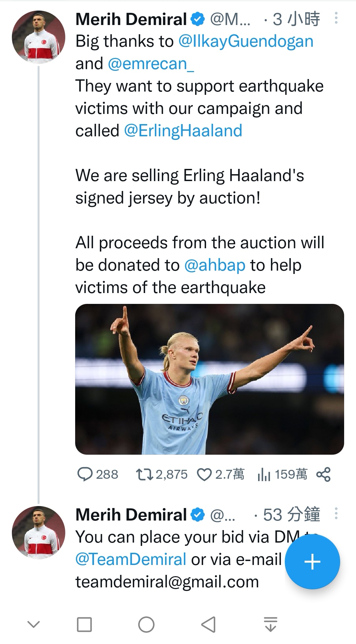Open Erling Haaland photo in the tweet

tap(209, 379)
